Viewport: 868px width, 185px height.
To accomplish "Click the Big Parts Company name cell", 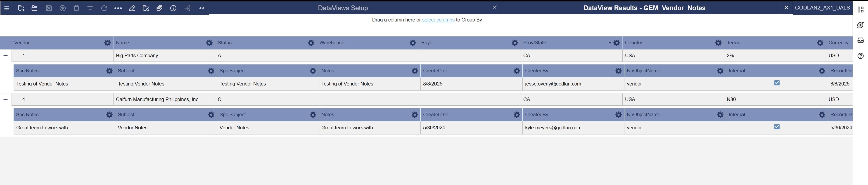I will point(137,56).
